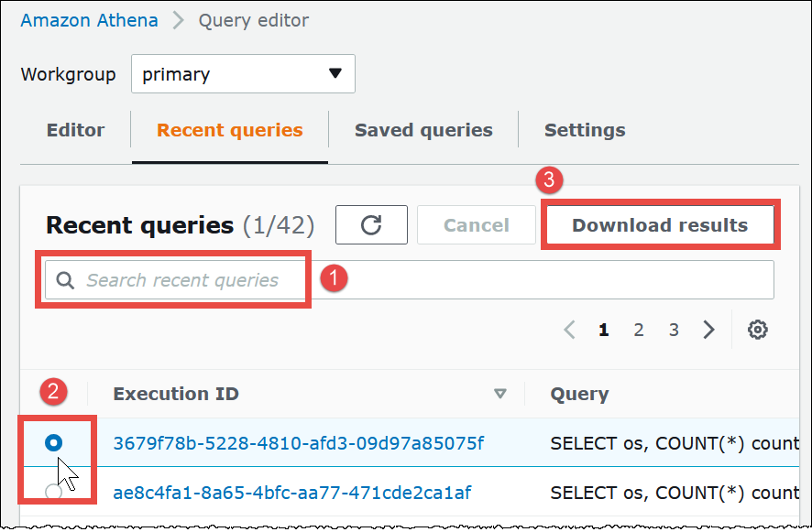This screenshot has width=812, height=532.
Task: Click the Download results button
Action: point(659,224)
